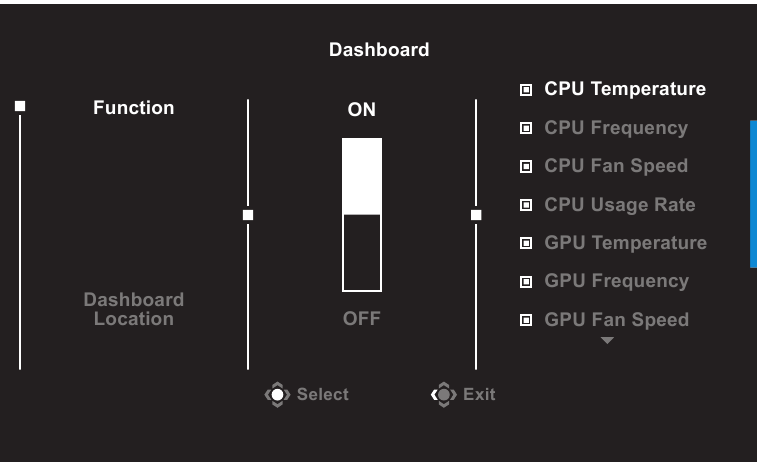Click the Dashboard title heading
Screen dimensions: 757x462
[x=379, y=49]
